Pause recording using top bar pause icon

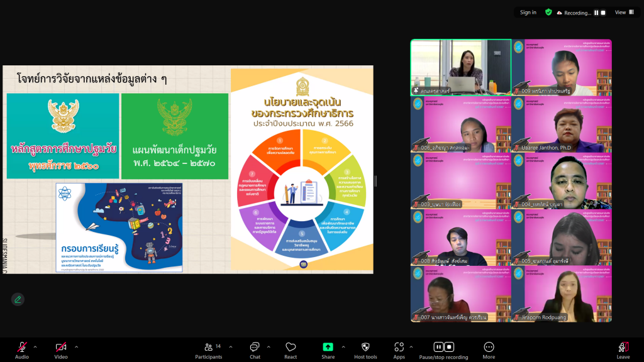click(x=596, y=13)
